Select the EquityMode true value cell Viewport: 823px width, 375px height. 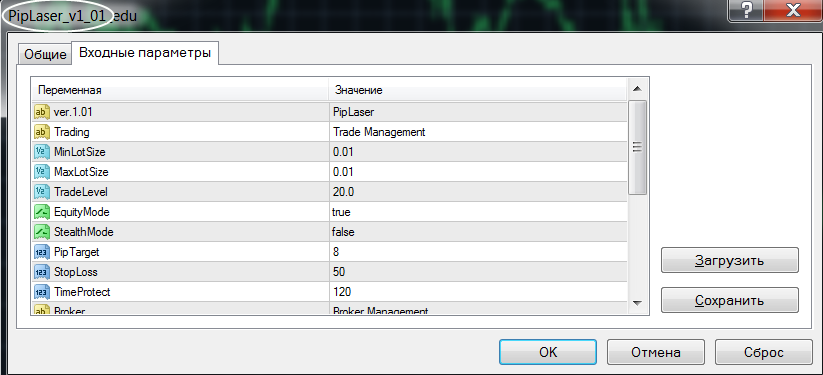(x=478, y=212)
